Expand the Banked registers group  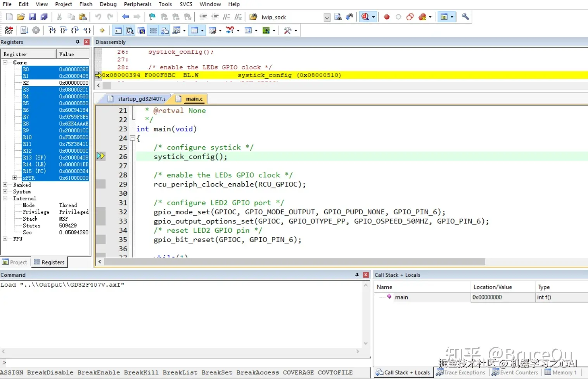(5, 185)
